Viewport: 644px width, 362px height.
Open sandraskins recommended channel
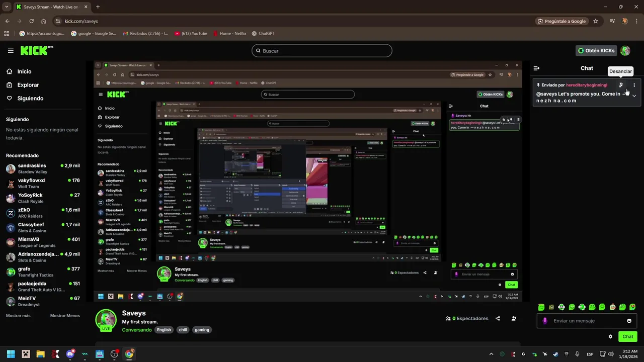tap(43, 168)
